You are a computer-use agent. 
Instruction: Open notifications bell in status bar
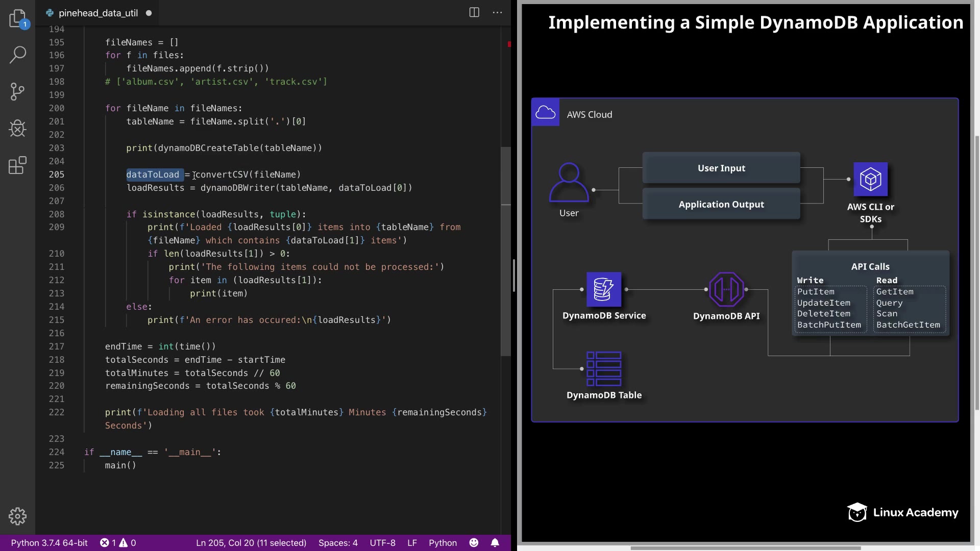(495, 543)
